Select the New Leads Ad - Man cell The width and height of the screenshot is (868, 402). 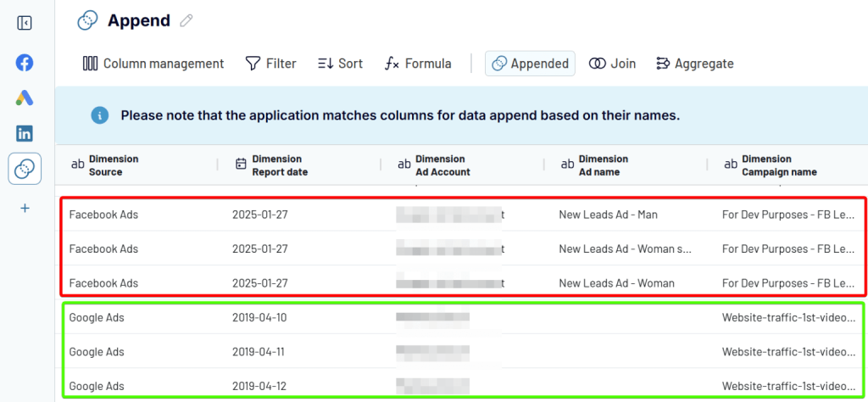(608, 215)
